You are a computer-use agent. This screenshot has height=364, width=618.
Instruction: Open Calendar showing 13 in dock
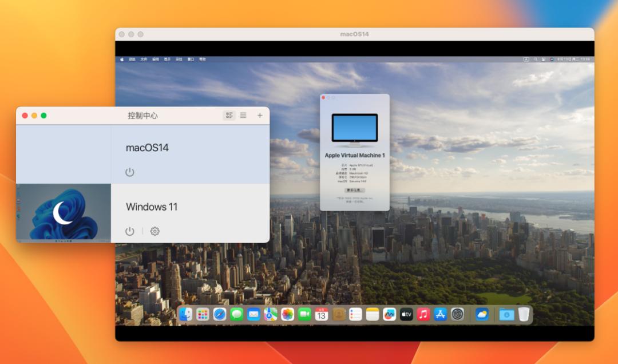(x=321, y=314)
